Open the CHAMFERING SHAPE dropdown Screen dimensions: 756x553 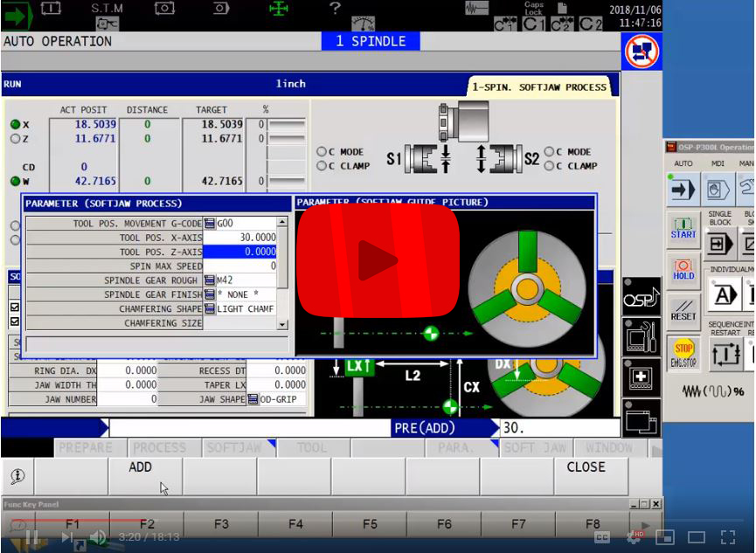click(210, 309)
